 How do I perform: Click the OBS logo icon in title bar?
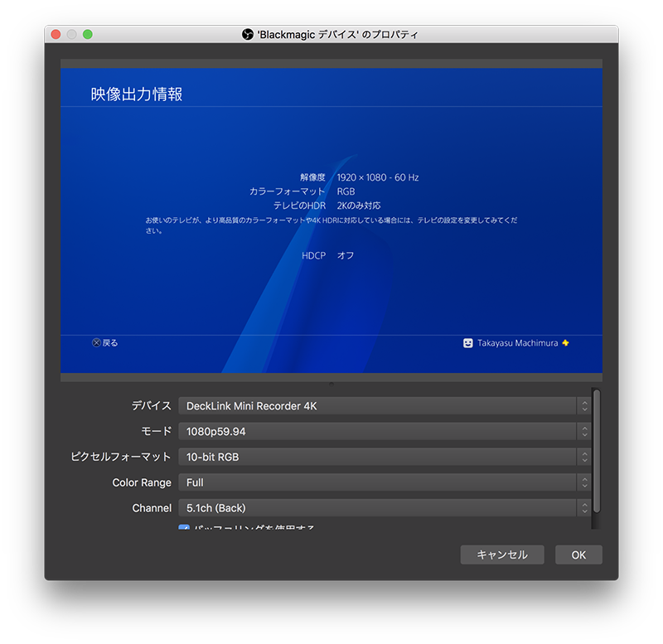(247, 34)
